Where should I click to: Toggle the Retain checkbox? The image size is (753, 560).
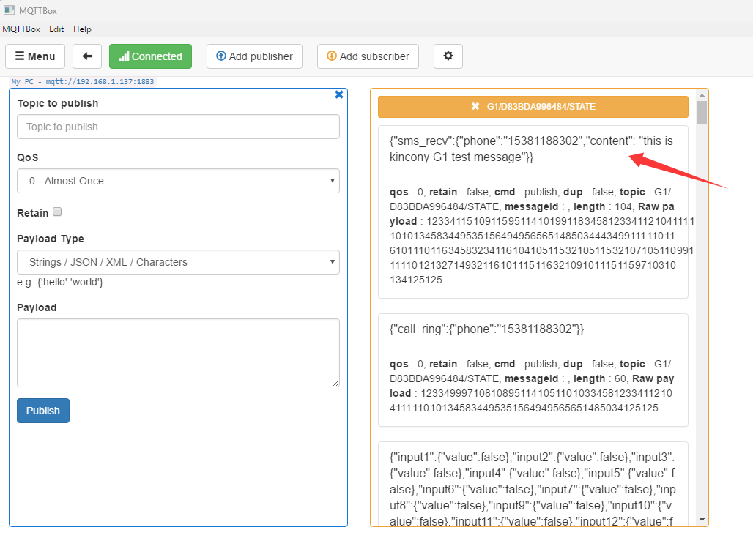(57, 212)
